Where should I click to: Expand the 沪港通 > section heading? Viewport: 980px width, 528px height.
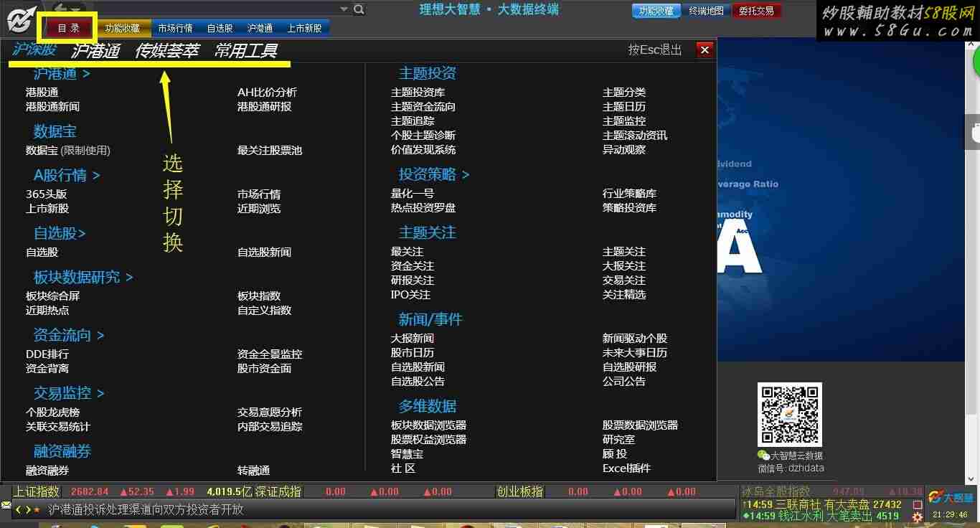click(x=62, y=73)
